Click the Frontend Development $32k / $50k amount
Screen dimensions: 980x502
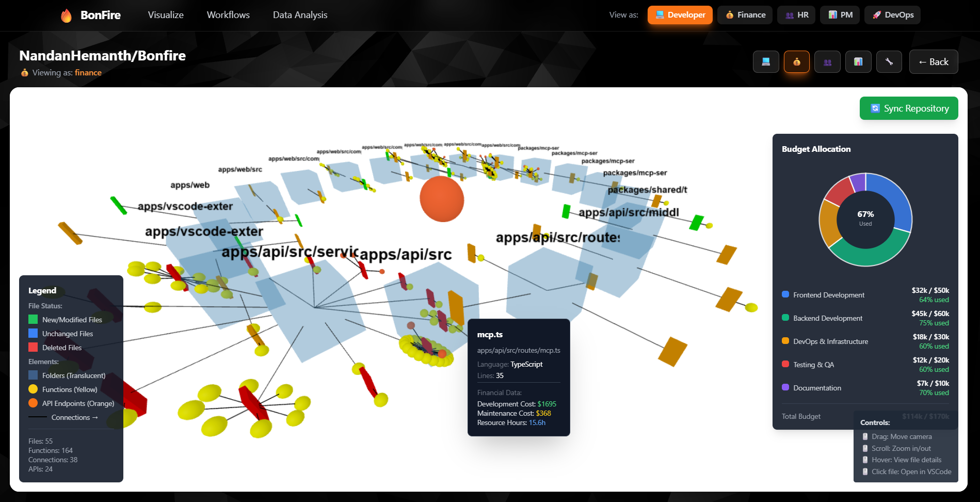click(930, 290)
